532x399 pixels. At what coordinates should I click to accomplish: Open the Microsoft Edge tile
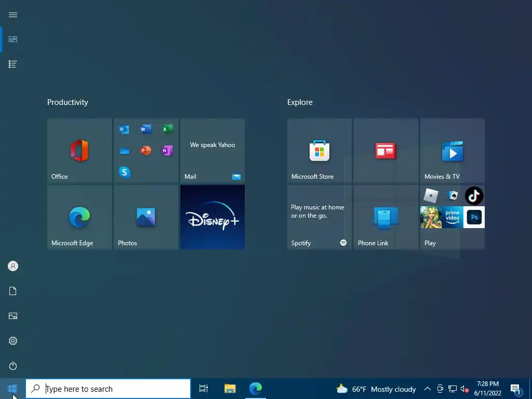pyautogui.click(x=79, y=217)
